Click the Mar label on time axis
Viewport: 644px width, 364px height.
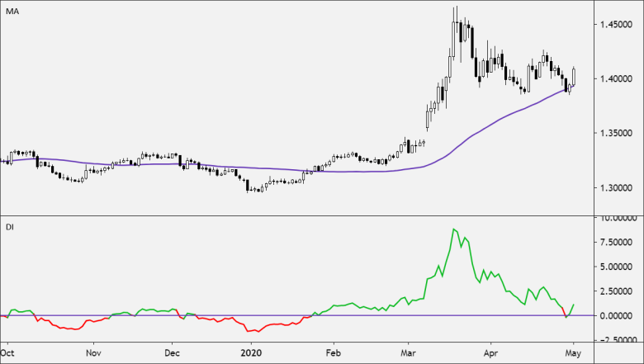point(408,353)
